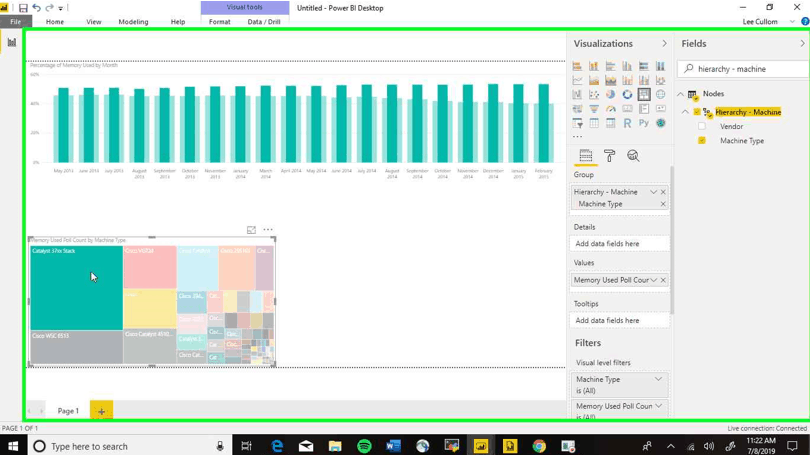Screen dimensions: 810x455
Task: Remove Hierarchy - Machine from Group well
Action: [x=663, y=192]
